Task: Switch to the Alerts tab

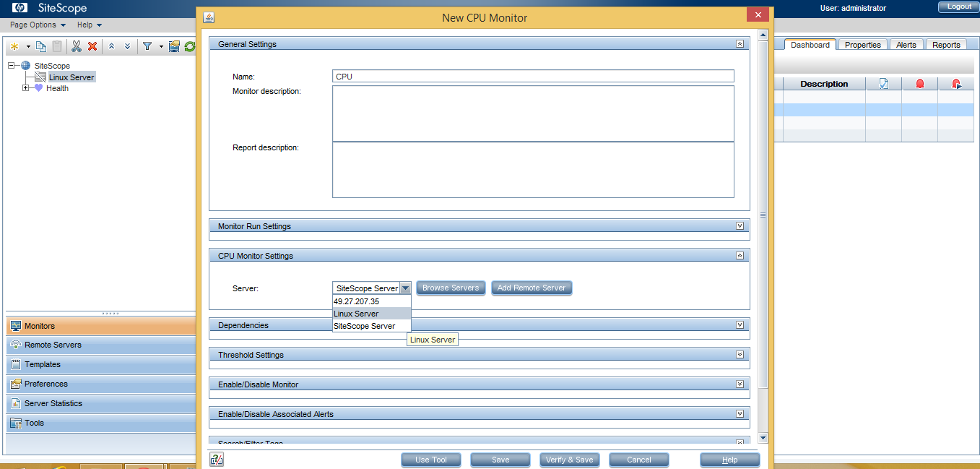Action: pos(906,45)
